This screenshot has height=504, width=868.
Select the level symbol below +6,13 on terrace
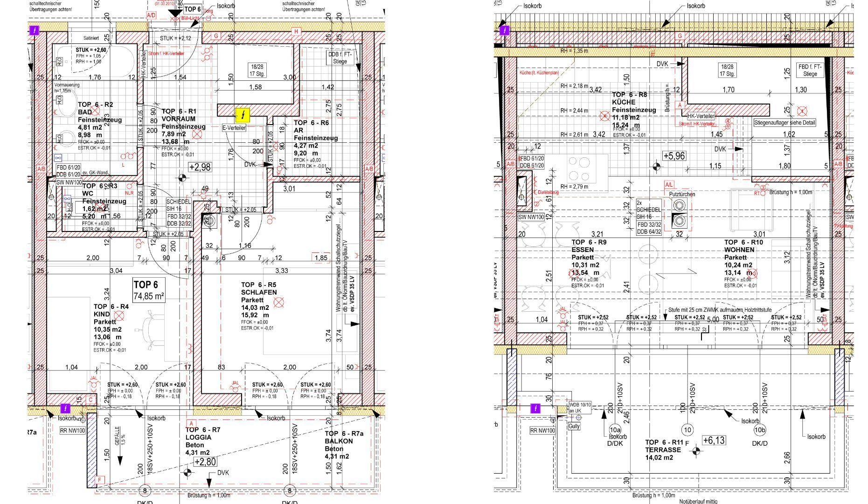pos(695,451)
